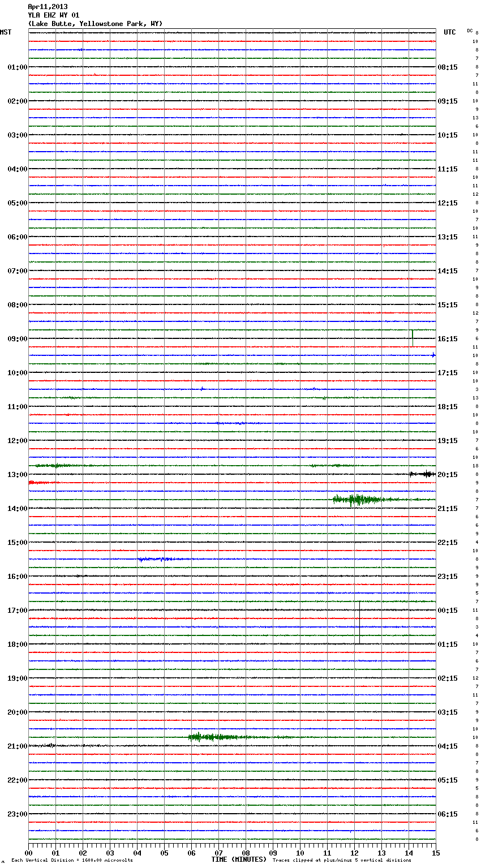
Task: Click '(Lake Butte, Yellowstone Park, WY)' subtitle
Action: tap(95, 24)
